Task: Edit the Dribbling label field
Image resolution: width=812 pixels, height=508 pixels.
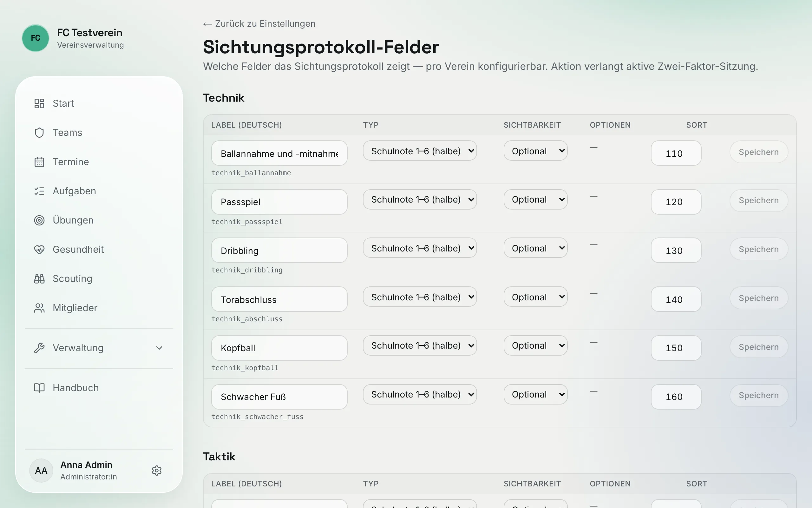Action: click(279, 251)
